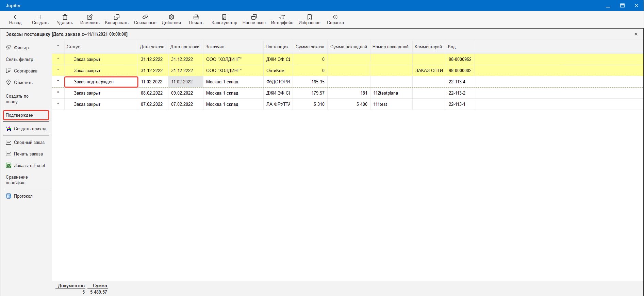Open Сортировка in sidebar
644x296 pixels.
[x=22, y=71]
